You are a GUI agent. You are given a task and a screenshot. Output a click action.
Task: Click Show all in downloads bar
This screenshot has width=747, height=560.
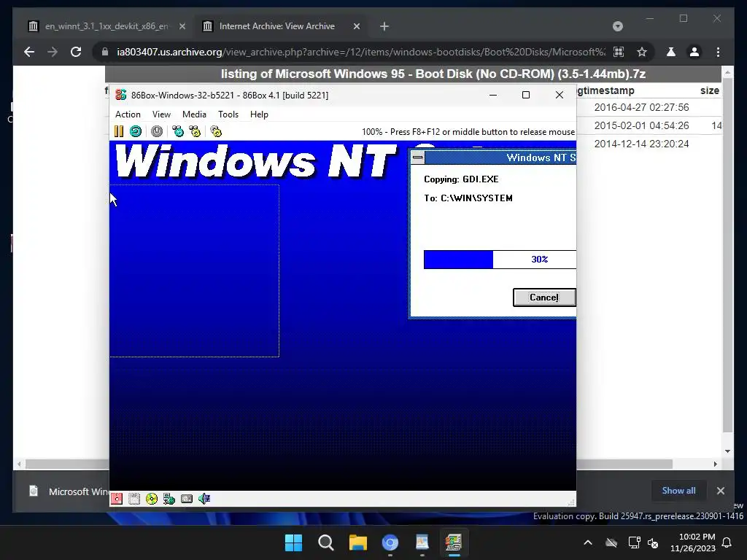tap(678, 491)
